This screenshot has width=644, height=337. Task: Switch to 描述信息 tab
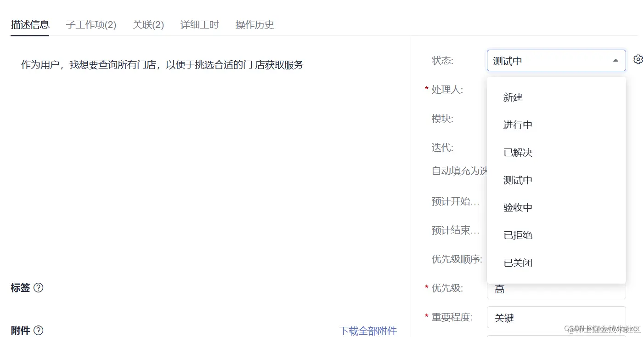[x=30, y=24]
